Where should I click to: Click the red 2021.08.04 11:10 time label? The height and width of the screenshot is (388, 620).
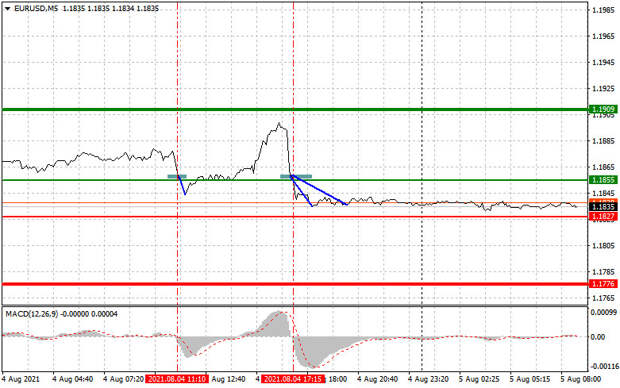pos(177,379)
